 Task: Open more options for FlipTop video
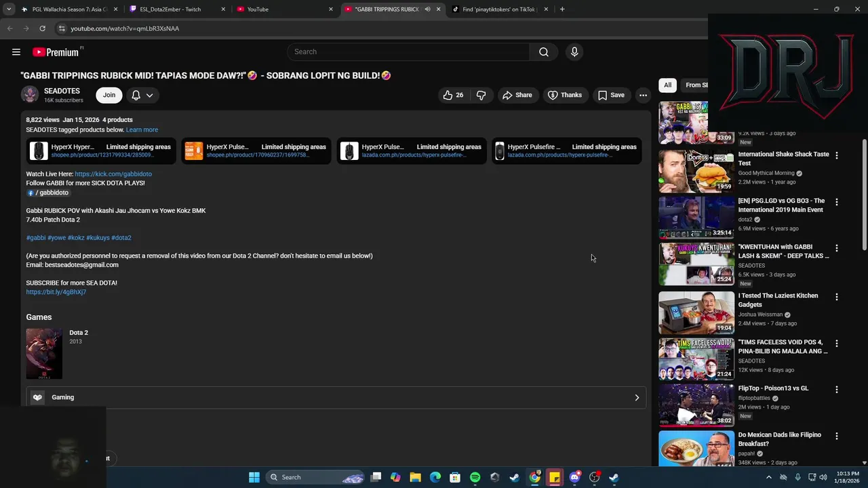click(x=836, y=390)
